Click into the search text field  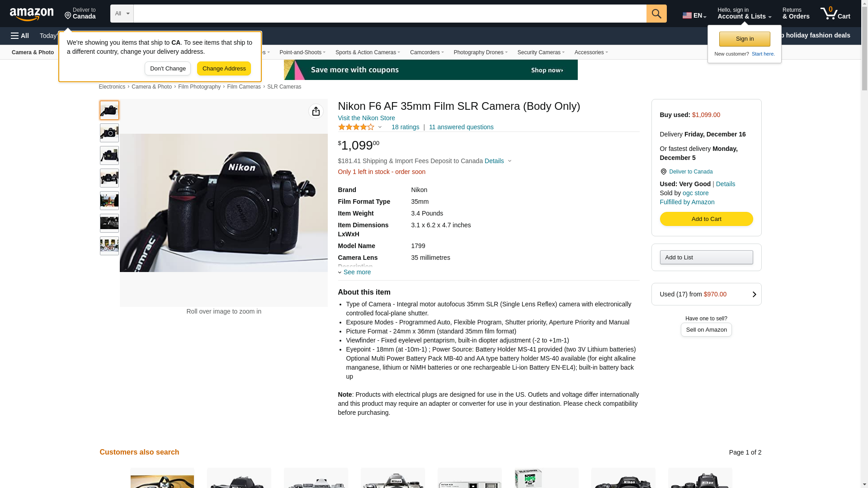389,14
